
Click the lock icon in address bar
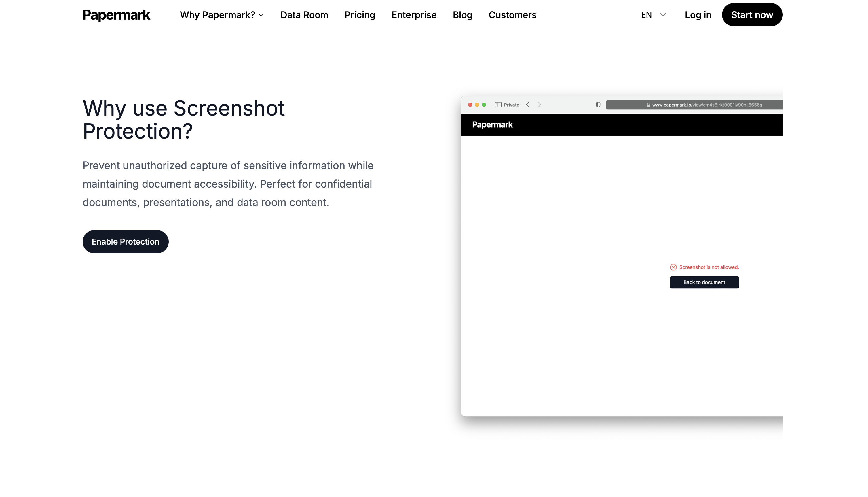point(648,105)
